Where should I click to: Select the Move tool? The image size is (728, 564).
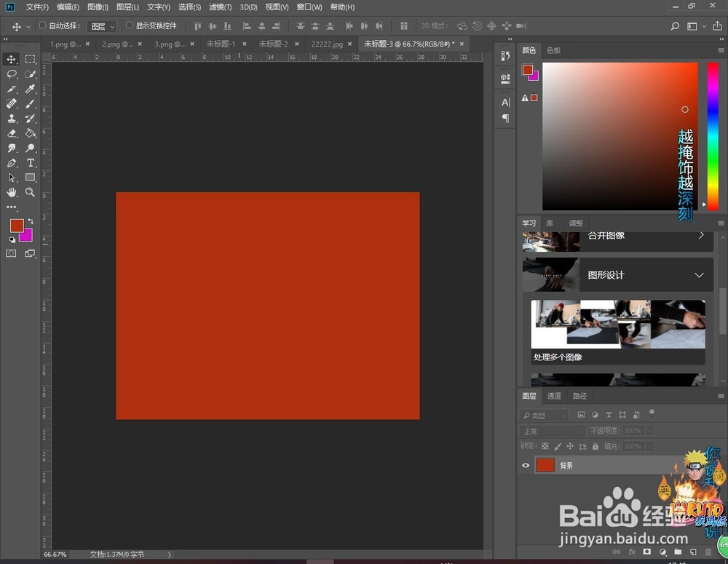point(12,60)
